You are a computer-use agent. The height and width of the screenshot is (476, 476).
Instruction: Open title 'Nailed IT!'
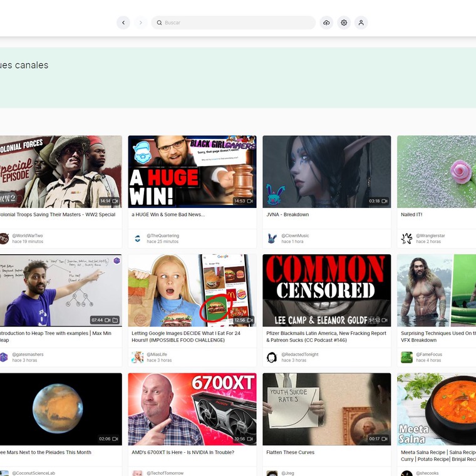[411, 214]
